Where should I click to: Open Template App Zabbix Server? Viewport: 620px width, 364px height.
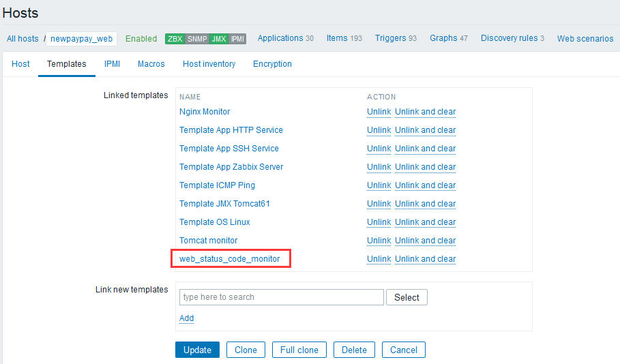coord(231,167)
